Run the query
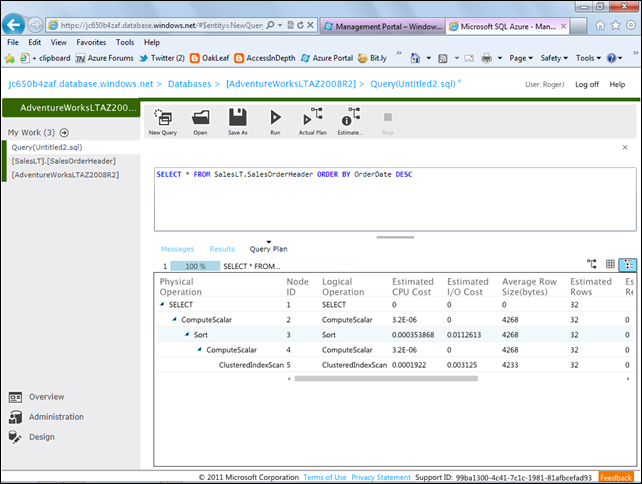 pos(275,122)
